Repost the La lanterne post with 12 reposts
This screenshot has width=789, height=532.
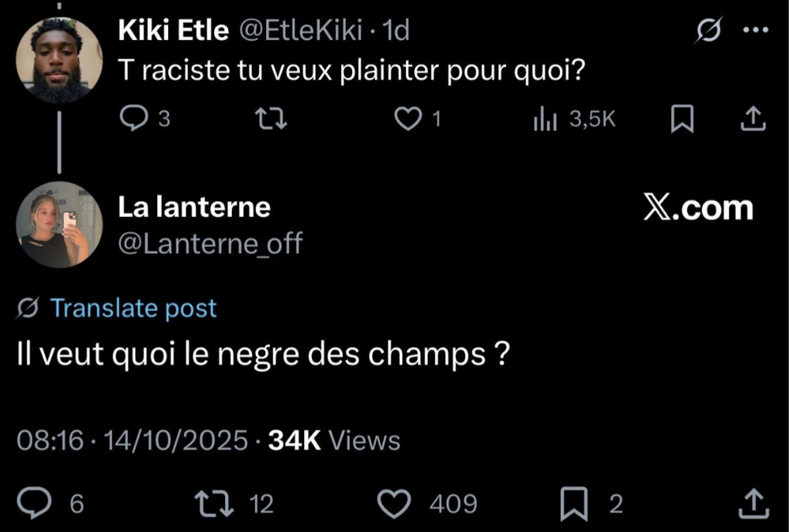tap(209, 504)
